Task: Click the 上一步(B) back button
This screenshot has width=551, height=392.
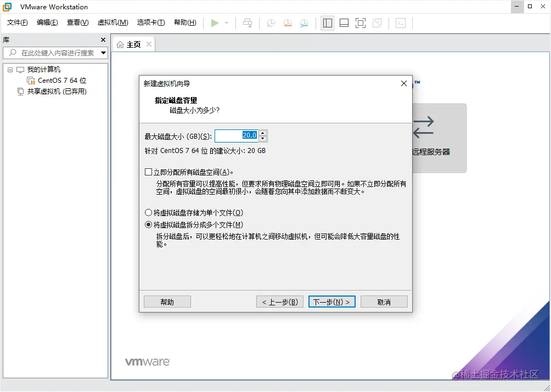Action: pyautogui.click(x=280, y=302)
